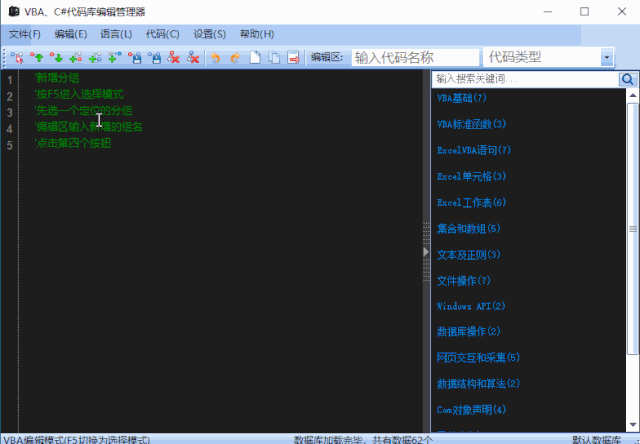
Task: Click the blank new document icon
Action: [x=255, y=58]
